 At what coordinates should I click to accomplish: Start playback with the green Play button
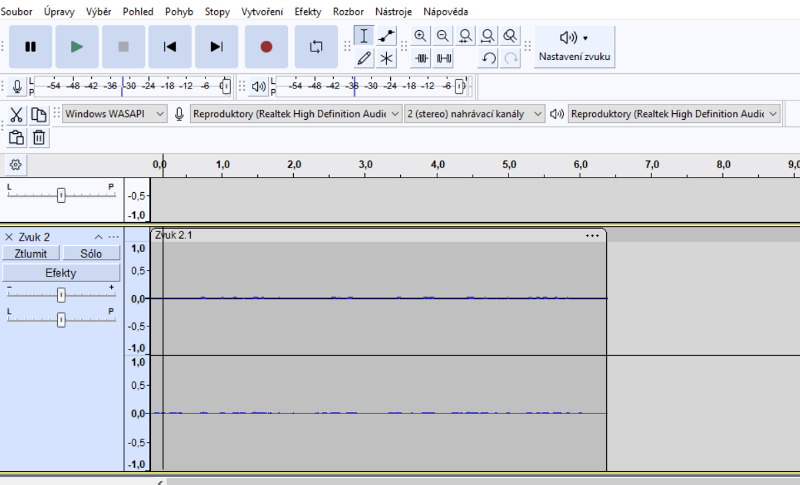point(77,46)
